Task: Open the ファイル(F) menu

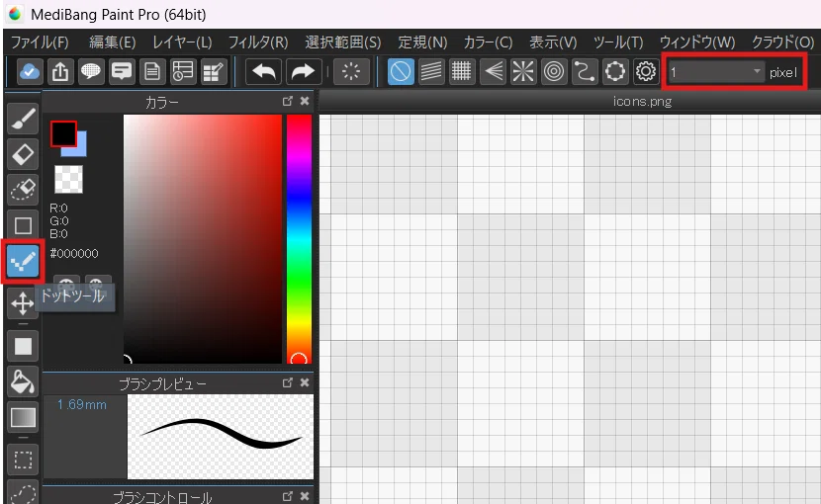Action: pos(40,42)
